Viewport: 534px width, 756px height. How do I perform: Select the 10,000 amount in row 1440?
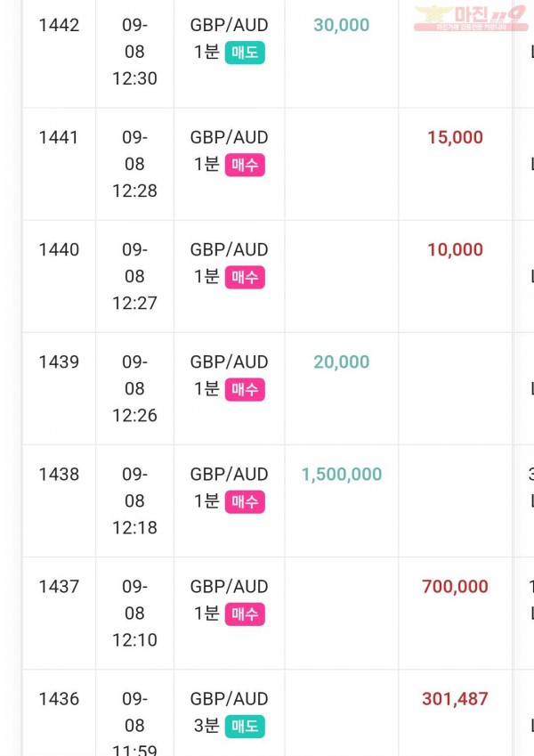pyautogui.click(x=456, y=249)
